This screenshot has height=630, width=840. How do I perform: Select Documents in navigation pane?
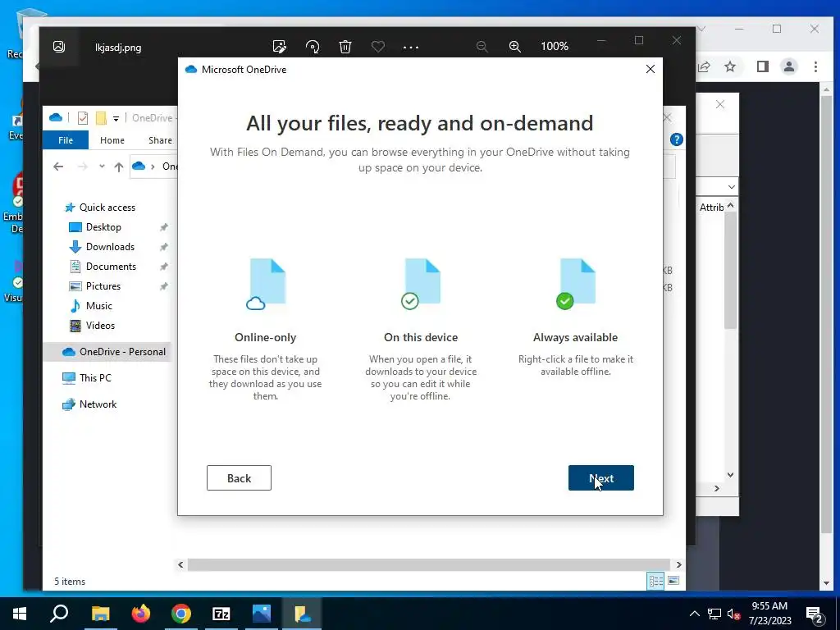[x=111, y=267]
